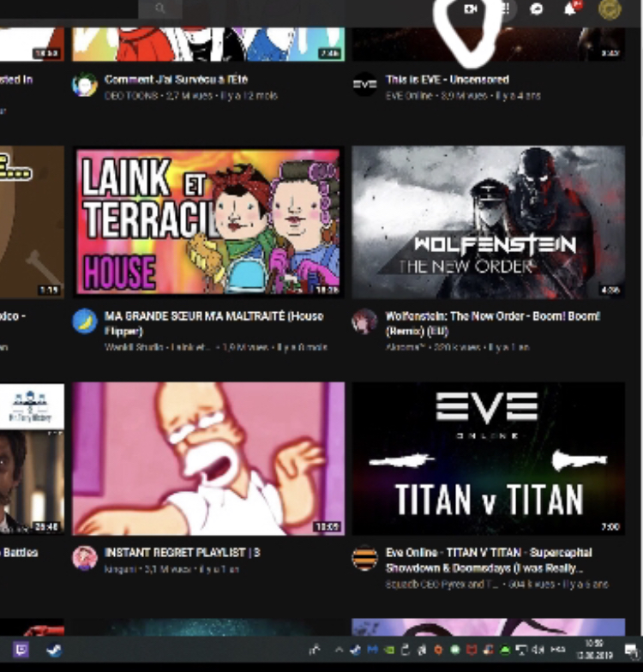Image resolution: width=643 pixels, height=672 pixels.
Task: Open Wolfenstein remix uploader's avatar
Action: [364, 321]
